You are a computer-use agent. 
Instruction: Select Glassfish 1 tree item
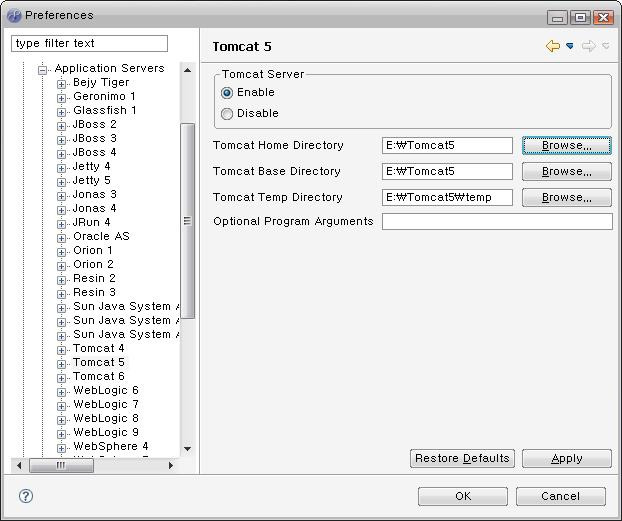[x=105, y=110]
